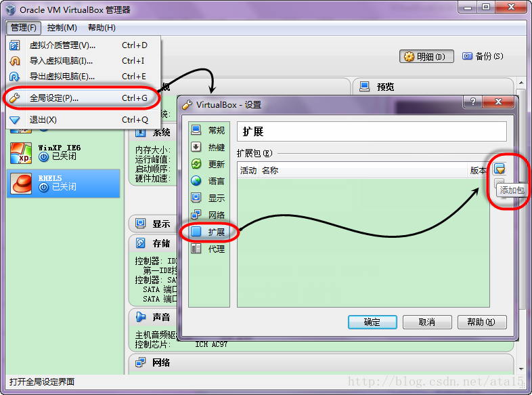
Task: Open the 管理(F) menu
Action: pos(24,28)
